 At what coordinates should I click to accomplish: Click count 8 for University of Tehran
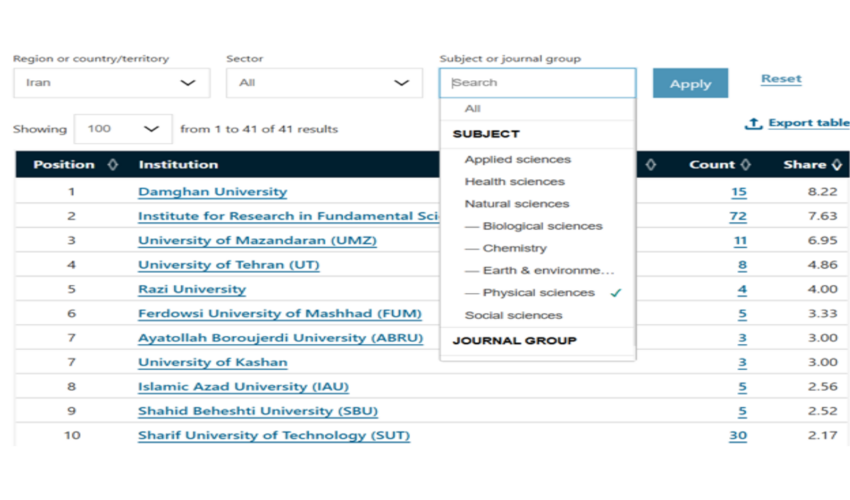click(742, 265)
